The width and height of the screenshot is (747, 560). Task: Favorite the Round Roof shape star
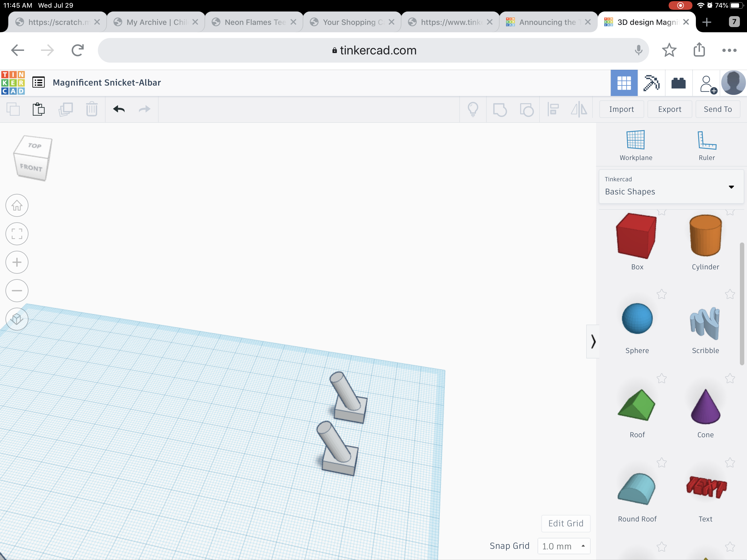pos(661,462)
